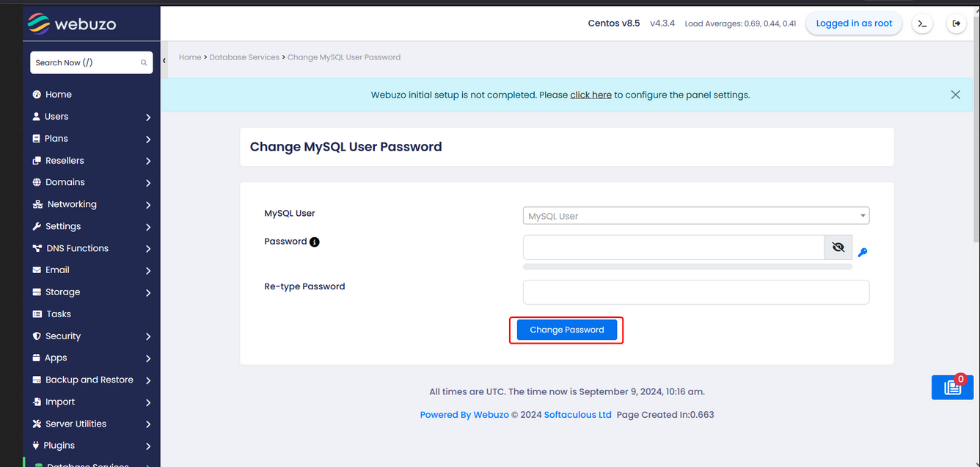Open the Home sidebar item
The width and height of the screenshot is (980, 467).
(x=59, y=95)
